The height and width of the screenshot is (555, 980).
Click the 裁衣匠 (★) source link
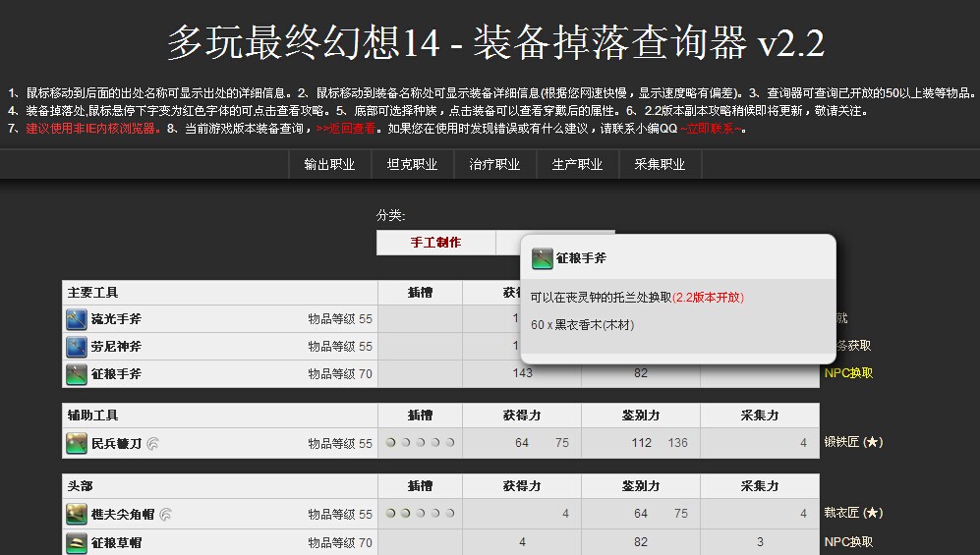(x=853, y=513)
